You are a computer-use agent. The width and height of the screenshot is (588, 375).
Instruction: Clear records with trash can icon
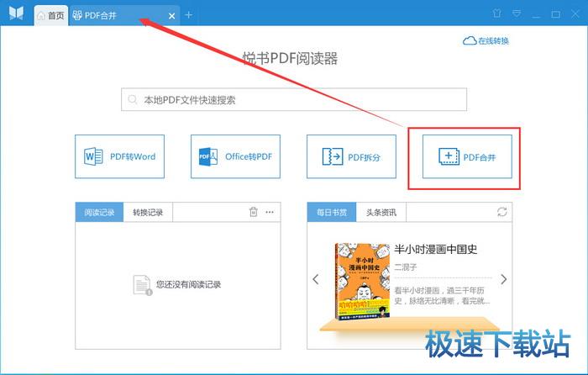click(x=254, y=212)
